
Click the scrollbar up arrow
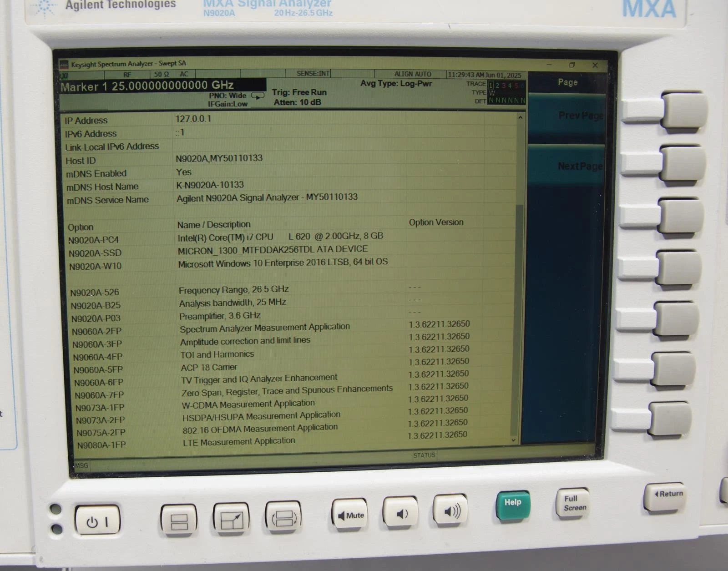point(520,117)
